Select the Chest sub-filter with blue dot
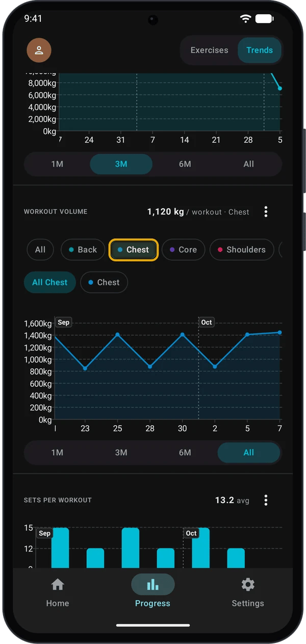This screenshot has width=306, height=644. [104, 282]
